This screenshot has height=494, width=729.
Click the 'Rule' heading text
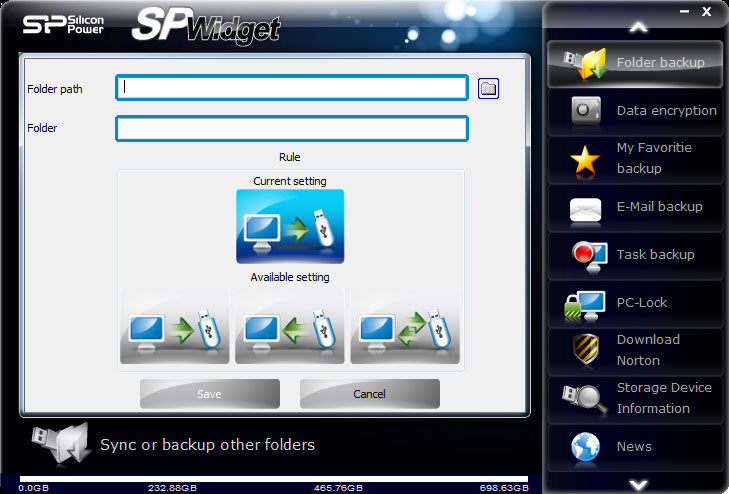[290, 157]
